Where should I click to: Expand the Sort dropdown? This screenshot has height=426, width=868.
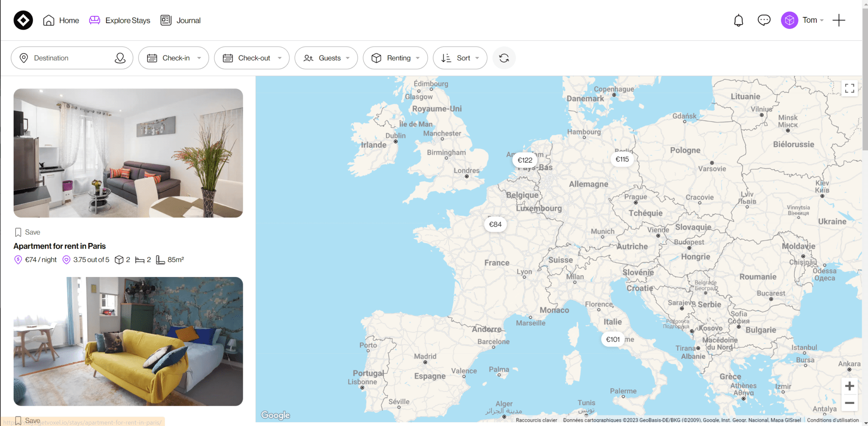[x=460, y=58]
